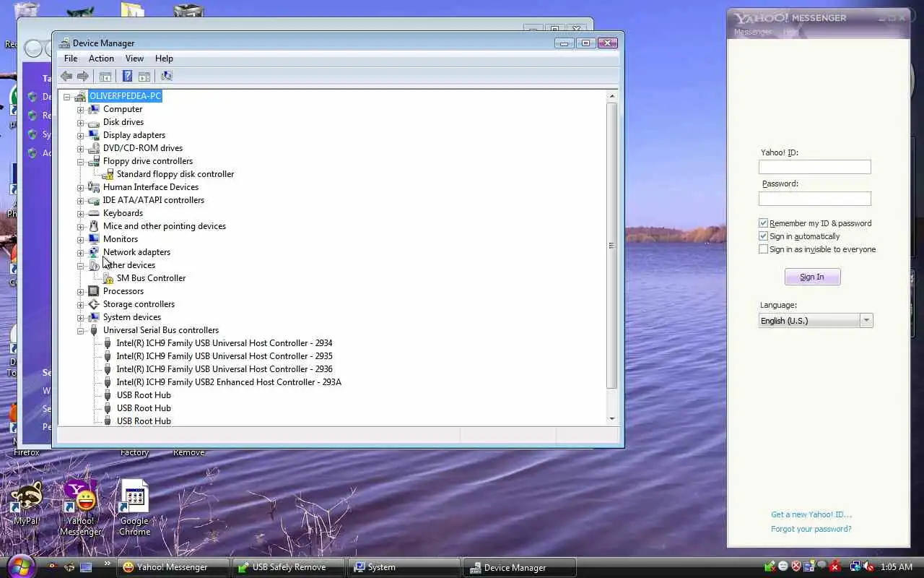Click Scan for hardware changes icon
The image size is (924, 578).
167,76
